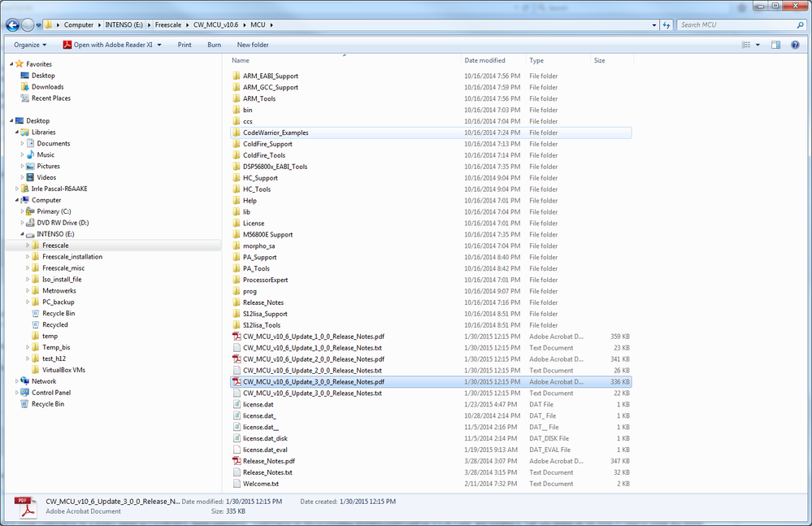The image size is (812, 526).
Task: Open Downloads in Favorites
Action: coord(48,87)
